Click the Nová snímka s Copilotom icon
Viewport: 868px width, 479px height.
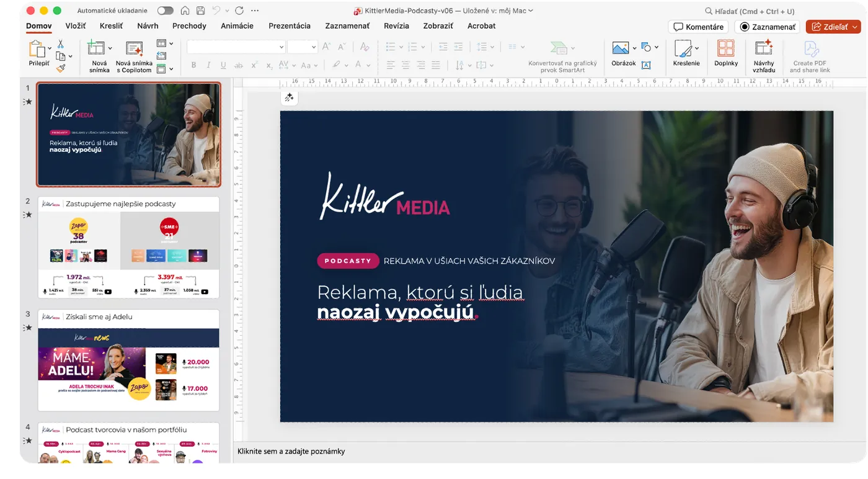[x=133, y=49]
